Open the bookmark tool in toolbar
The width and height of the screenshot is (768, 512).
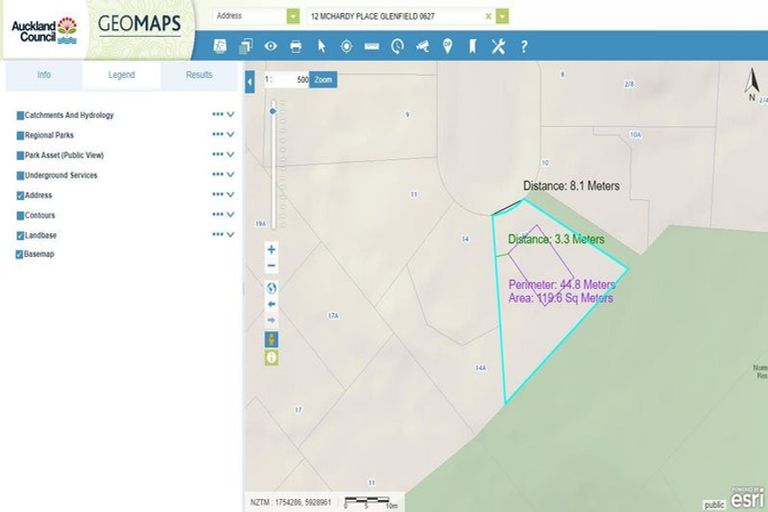tap(472, 46)
